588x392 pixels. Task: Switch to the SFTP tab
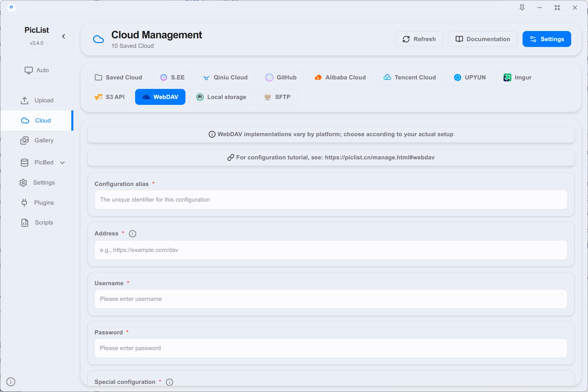(x=277, y=97)
